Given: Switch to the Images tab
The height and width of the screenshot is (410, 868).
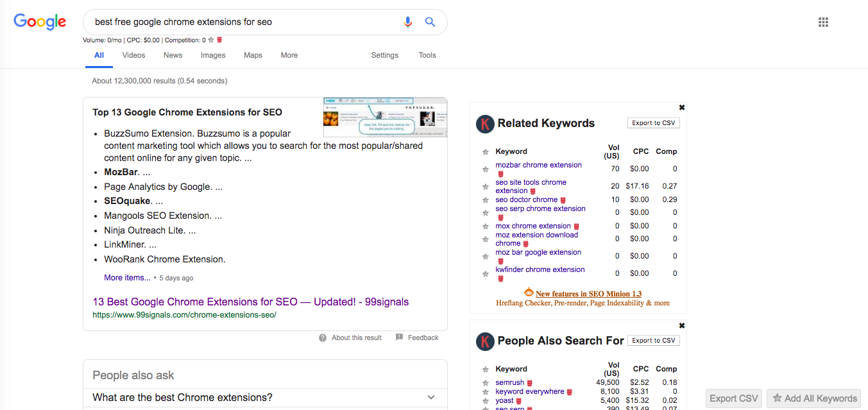Looking at the screenshot, I should pos(213,55).
